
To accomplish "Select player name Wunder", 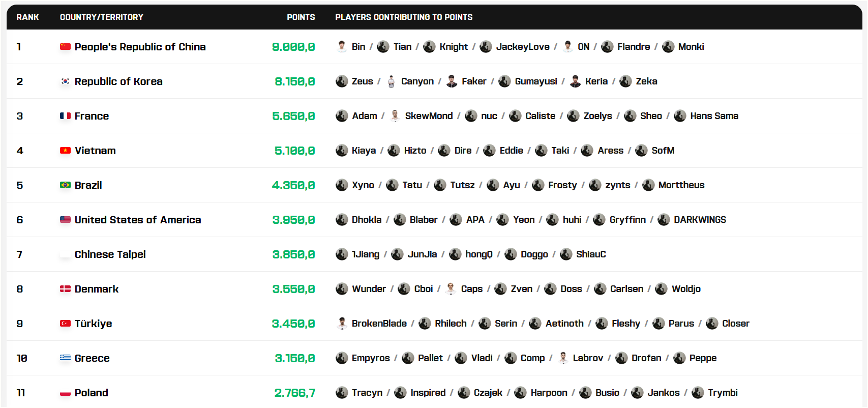I will coord(369,289).
